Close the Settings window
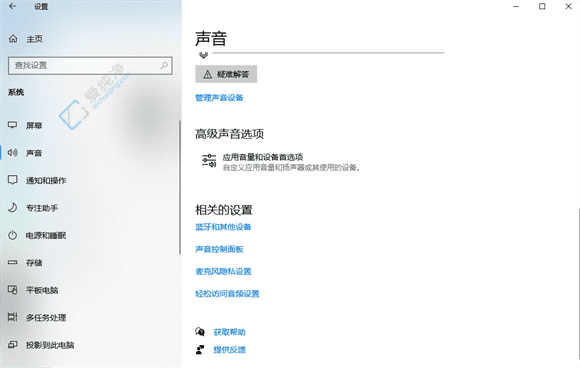 569,6
